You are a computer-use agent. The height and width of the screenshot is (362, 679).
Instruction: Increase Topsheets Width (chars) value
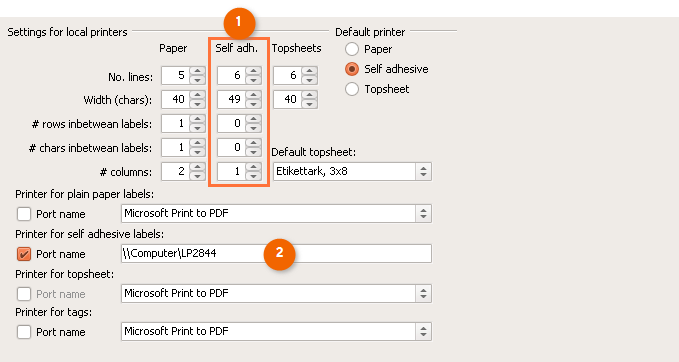point(309,95)
